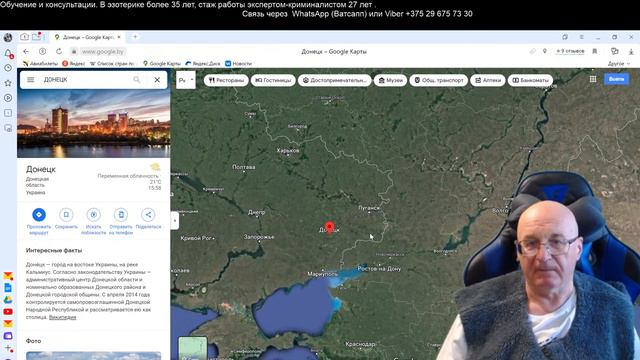Close the Донецк – Google Карты tab
Viewport: 640px width, 360px height.
tap(119, 37)
